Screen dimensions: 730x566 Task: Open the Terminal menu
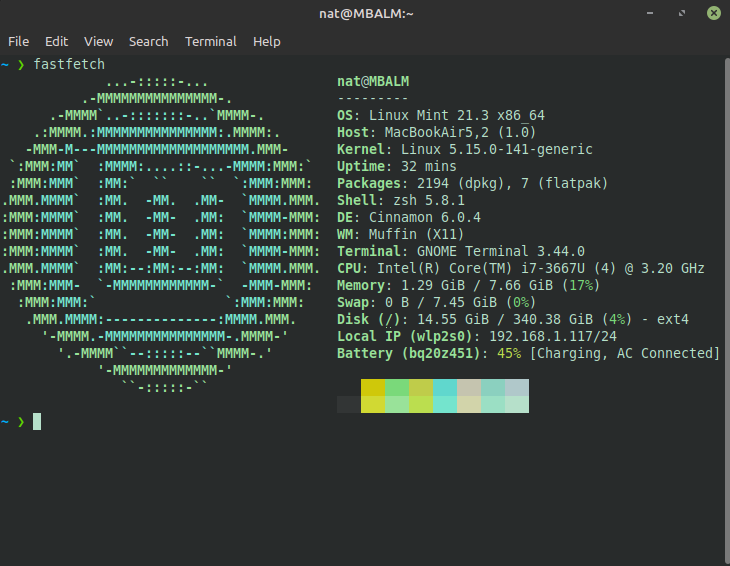click(211, 41)
